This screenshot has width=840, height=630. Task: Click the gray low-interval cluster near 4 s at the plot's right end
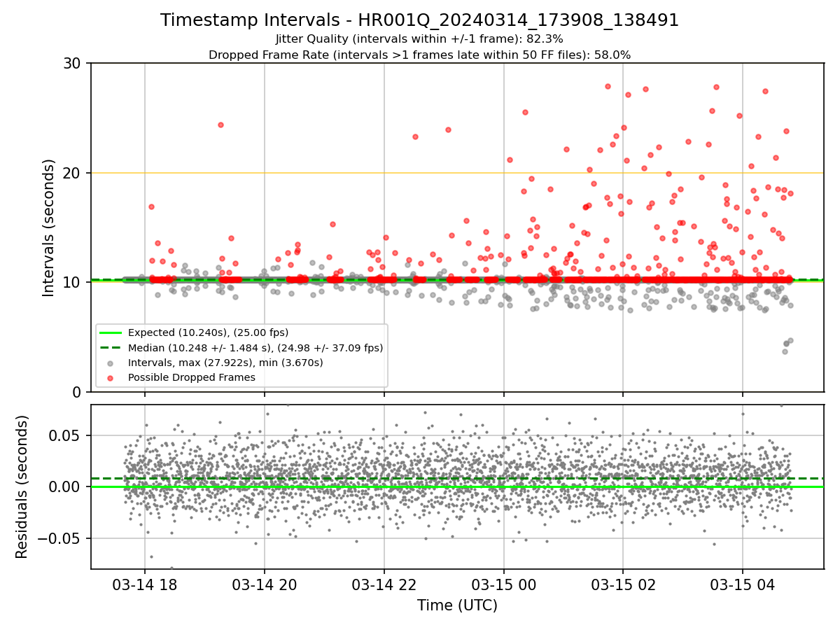tap(787, 345)
